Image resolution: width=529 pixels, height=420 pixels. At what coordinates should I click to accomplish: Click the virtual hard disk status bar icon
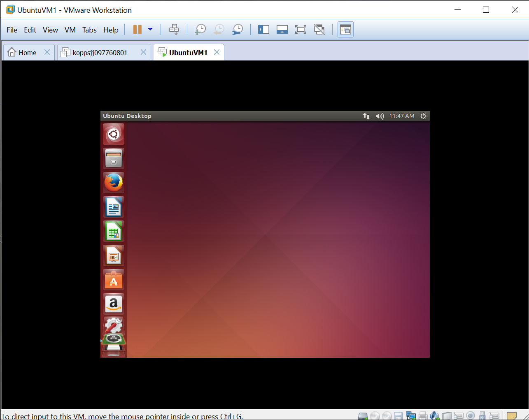click(x=363, y=416)
